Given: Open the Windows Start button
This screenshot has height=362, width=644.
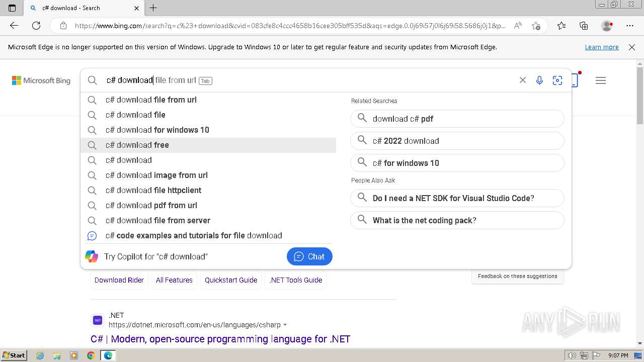Looking at the screenshot, I should [x=14, y=355].
